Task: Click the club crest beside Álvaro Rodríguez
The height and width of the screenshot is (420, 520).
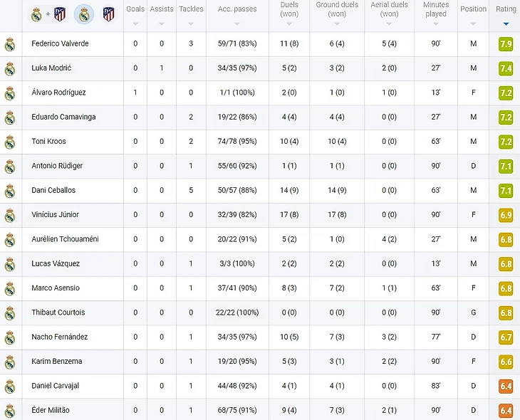Action: click(10, 93)
